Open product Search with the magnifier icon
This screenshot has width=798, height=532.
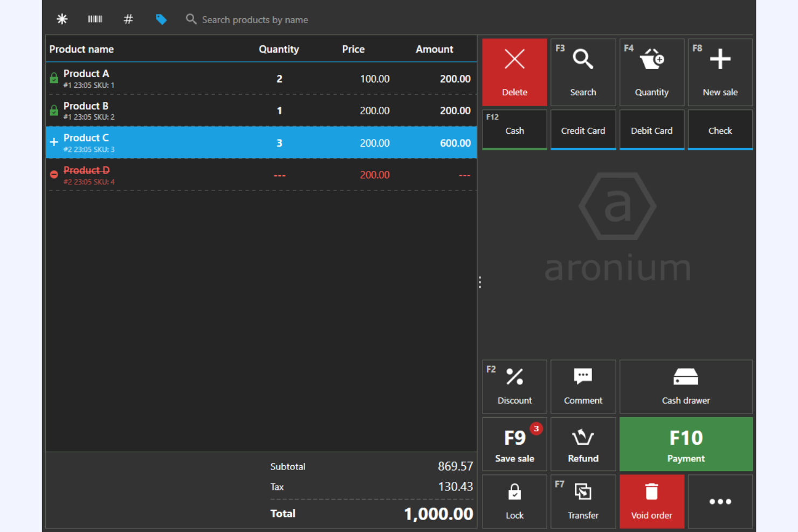pos(583,72)
